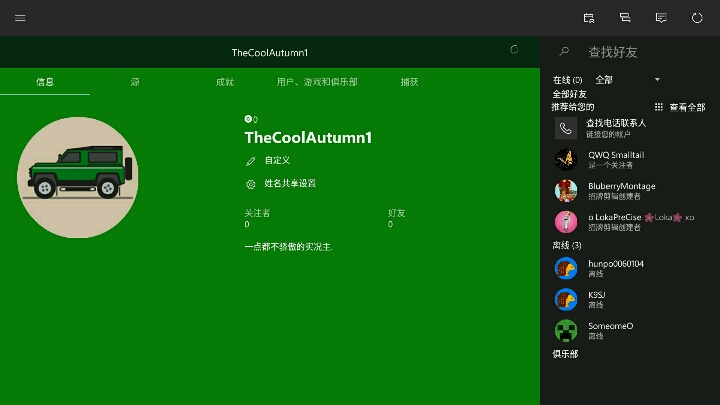Open the messages chat icon

point(661,18)
